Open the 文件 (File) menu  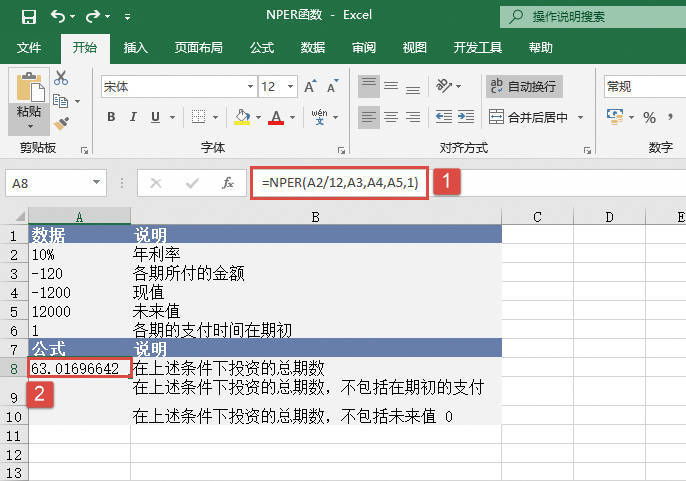coord(29,47)
